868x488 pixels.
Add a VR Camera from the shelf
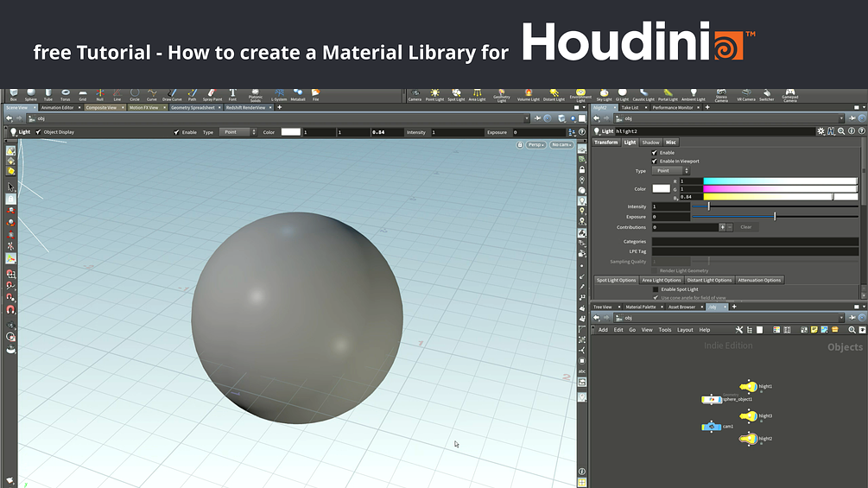pyautogui.click(x=746, y=95)
